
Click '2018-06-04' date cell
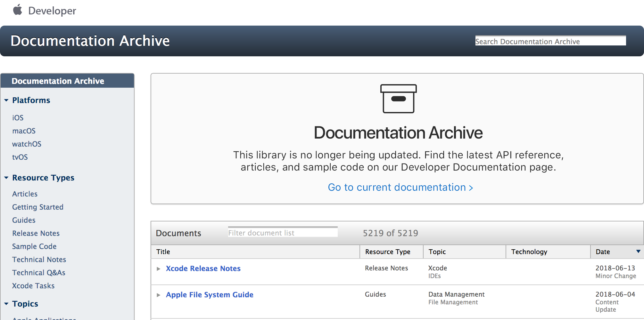tap(615, 294)
